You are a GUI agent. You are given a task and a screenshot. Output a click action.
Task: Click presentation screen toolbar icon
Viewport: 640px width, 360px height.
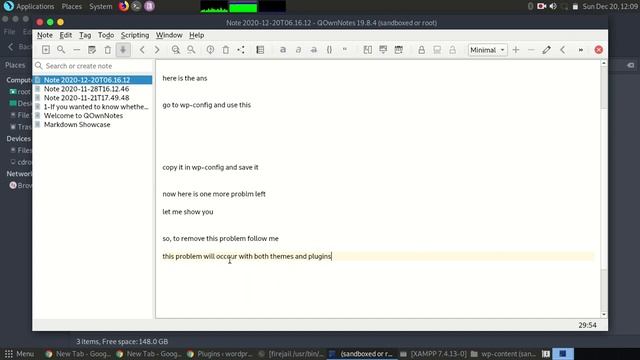coord(383,50)
